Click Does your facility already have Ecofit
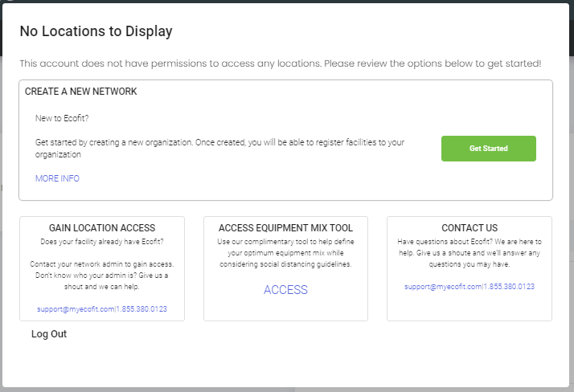 click(x=102, y=242)
